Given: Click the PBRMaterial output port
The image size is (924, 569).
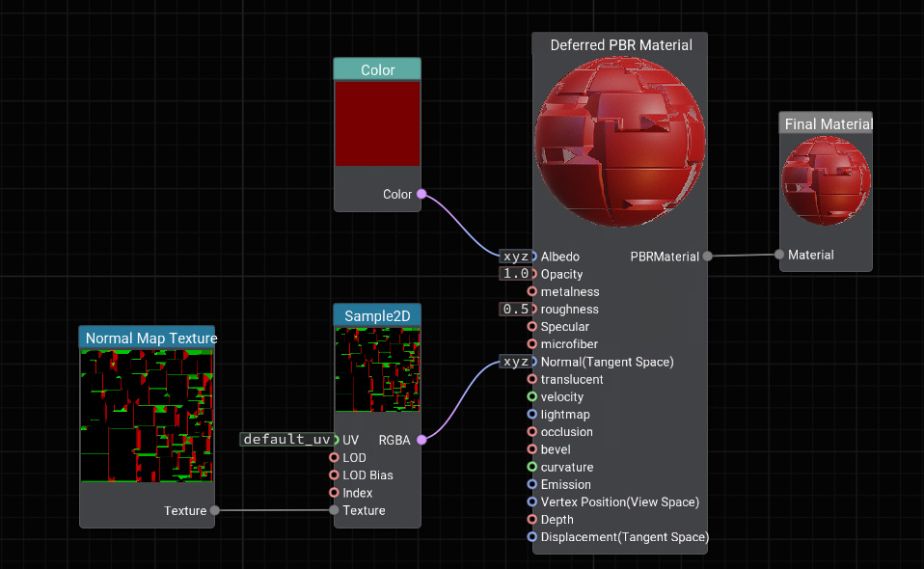Looking at the screenshot, I should 707,257.
